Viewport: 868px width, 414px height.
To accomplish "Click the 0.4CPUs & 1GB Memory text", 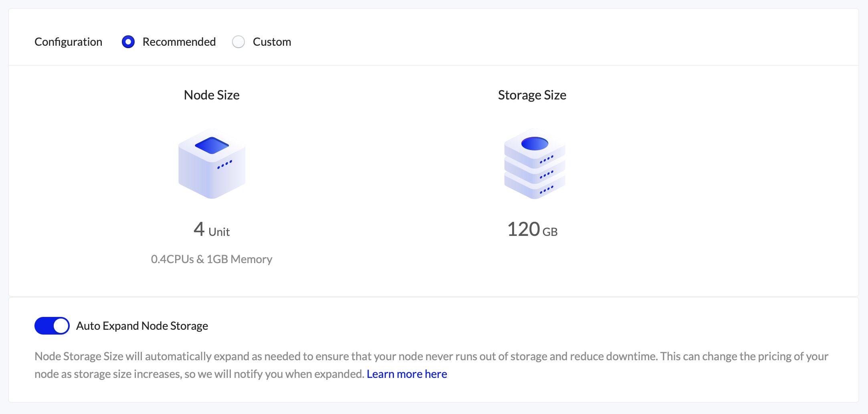I will point(211,259).
